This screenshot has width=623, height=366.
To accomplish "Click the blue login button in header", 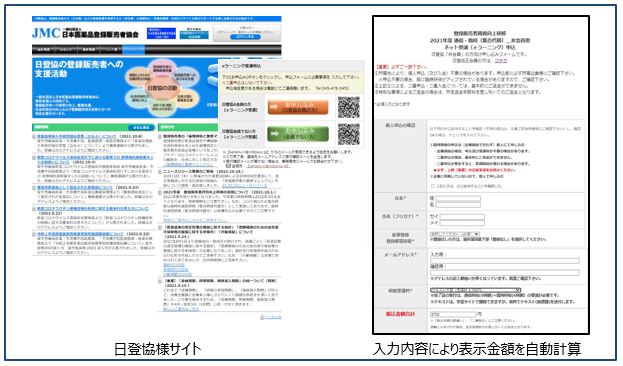I will pos(245,37).
